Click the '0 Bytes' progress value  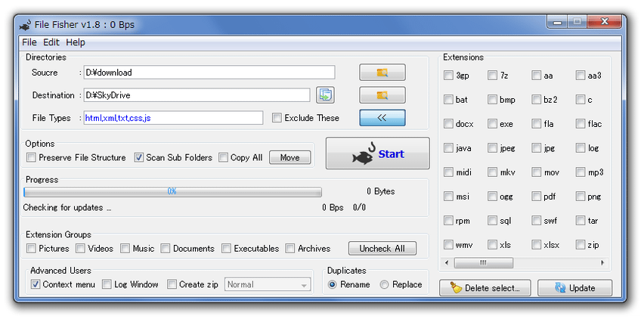(380, 192)
